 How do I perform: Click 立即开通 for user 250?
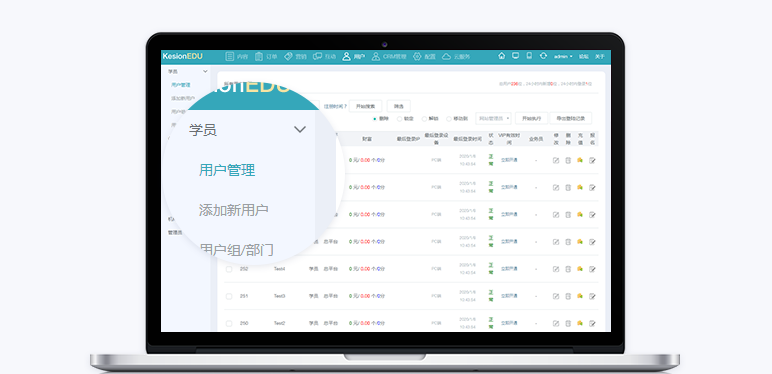tap(509, 323)
